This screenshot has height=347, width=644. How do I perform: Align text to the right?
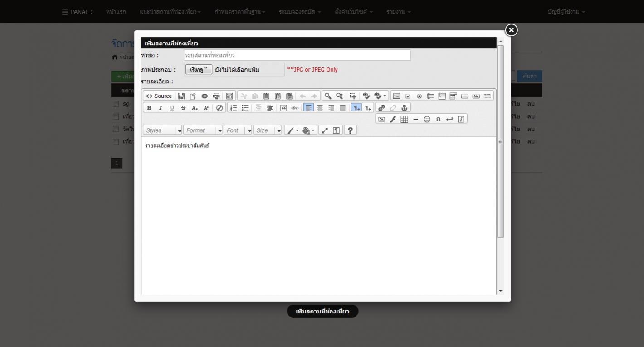point(332,108)
